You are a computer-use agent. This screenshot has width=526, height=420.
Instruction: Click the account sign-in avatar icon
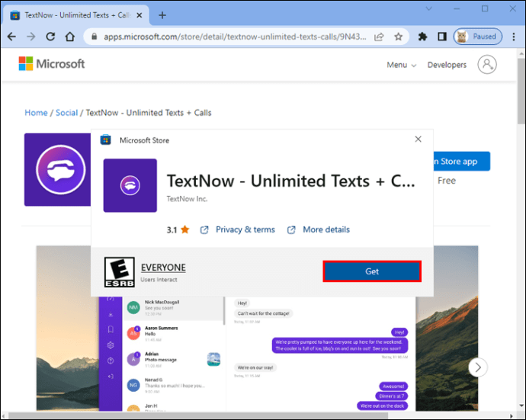click(487, 65)
